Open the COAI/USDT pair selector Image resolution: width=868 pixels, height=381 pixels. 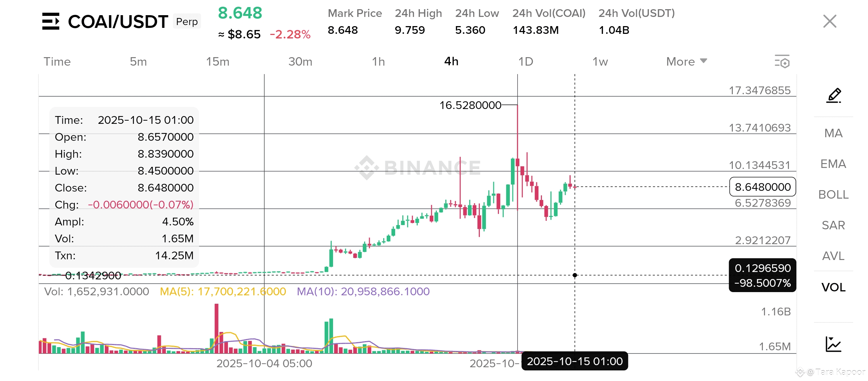118,22
